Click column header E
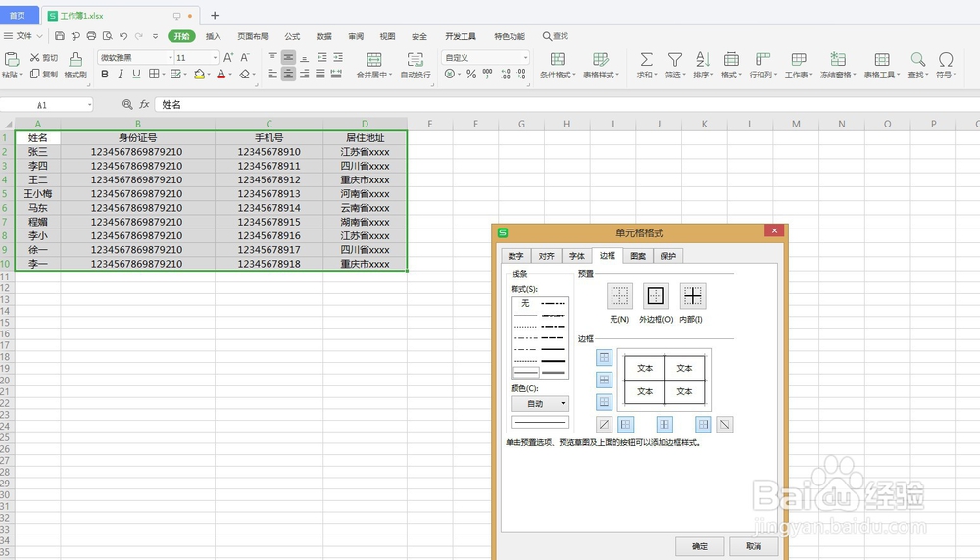This screenshot has height=560, width=980. point(430,124)
